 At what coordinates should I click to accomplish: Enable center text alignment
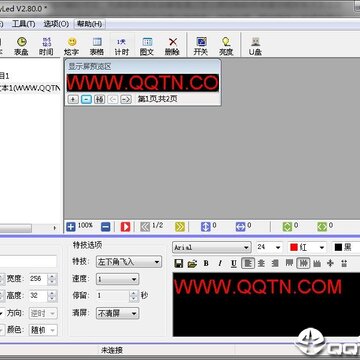click(261, 264)
